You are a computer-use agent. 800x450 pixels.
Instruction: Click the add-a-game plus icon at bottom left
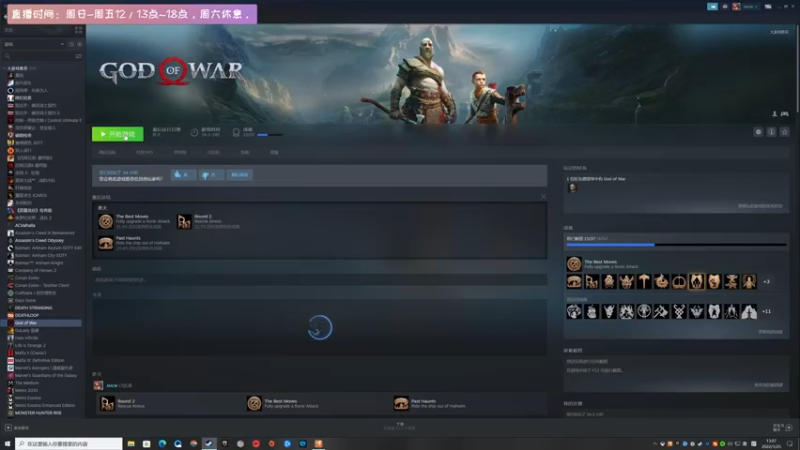(x=8, y=428)
